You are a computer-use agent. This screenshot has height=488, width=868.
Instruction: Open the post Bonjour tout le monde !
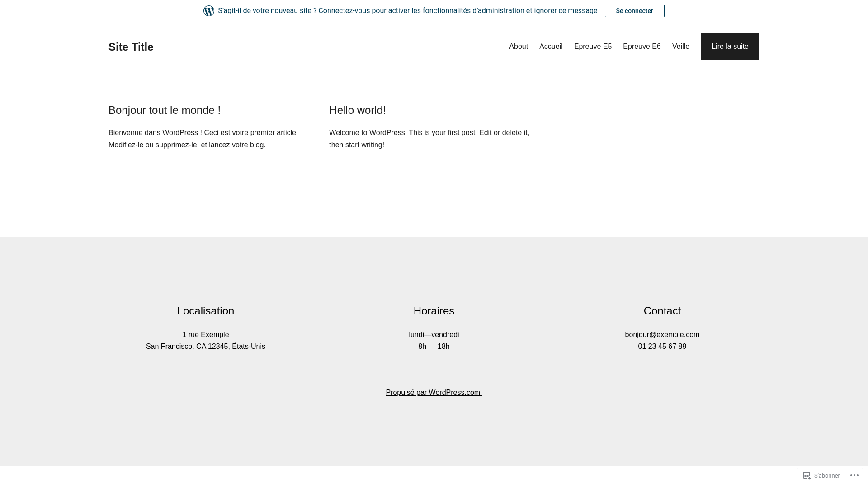[165, 110]
